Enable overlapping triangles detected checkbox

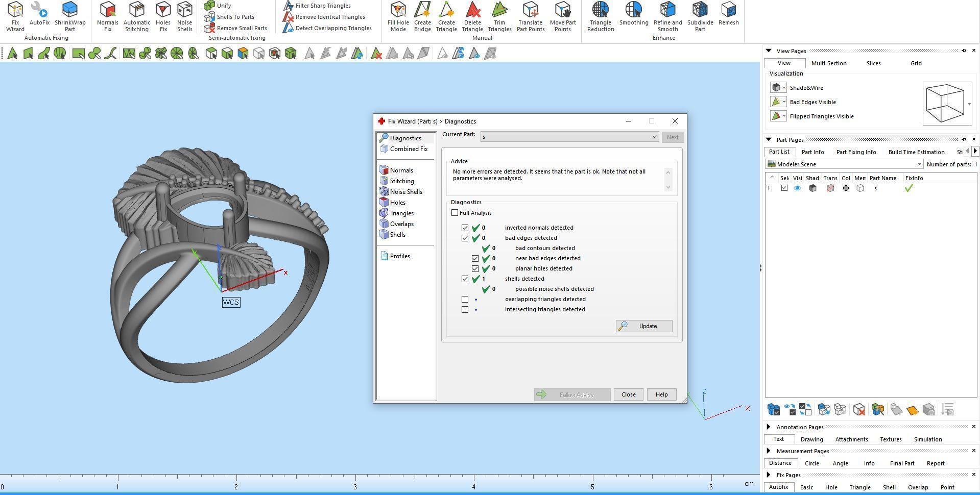tap(465, 299)
